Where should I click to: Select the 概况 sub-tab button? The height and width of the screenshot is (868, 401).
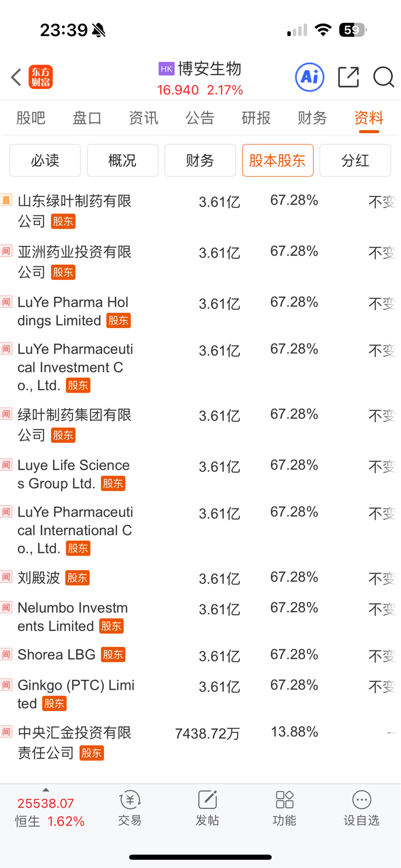[x=123, y=161]
